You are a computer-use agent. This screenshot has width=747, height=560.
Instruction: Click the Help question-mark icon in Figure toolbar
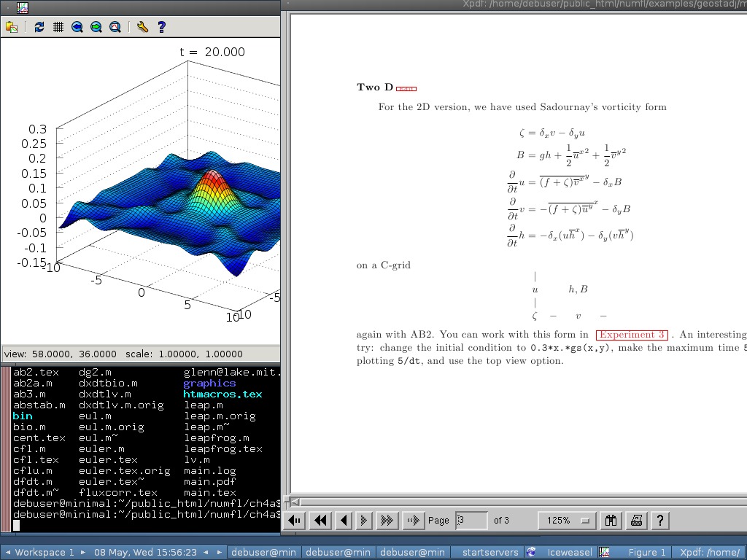[161, 27]
